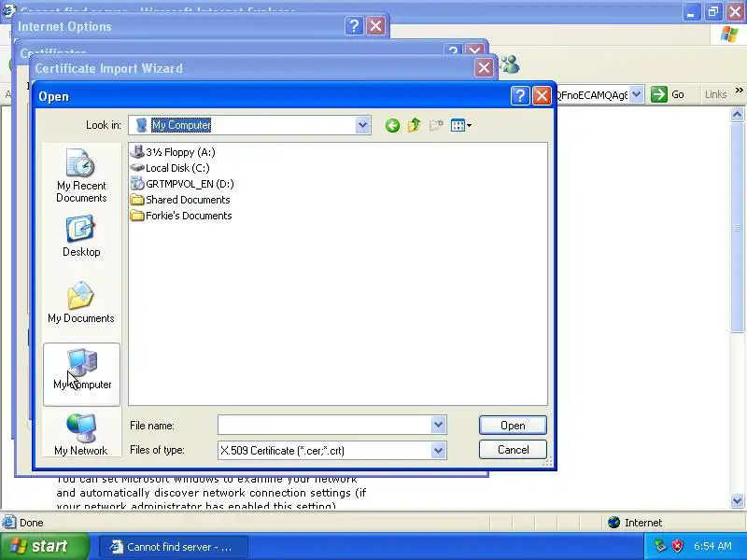Screen dimensions: 747x560
Task: Click the browser scrollbar up arrow
Action: click(737, 115)
